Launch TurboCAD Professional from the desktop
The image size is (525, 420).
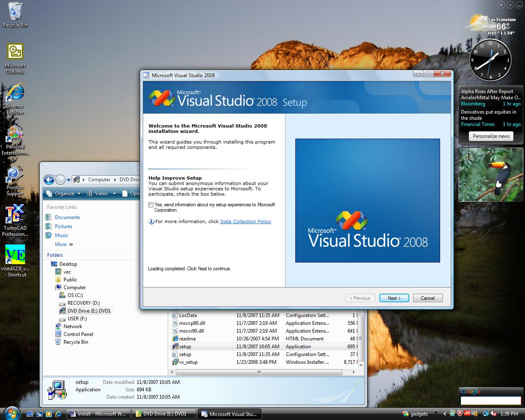(15, 221)
